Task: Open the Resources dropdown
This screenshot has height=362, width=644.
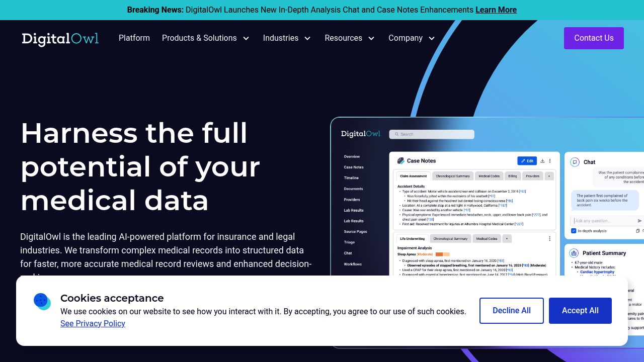Action: 350,38
